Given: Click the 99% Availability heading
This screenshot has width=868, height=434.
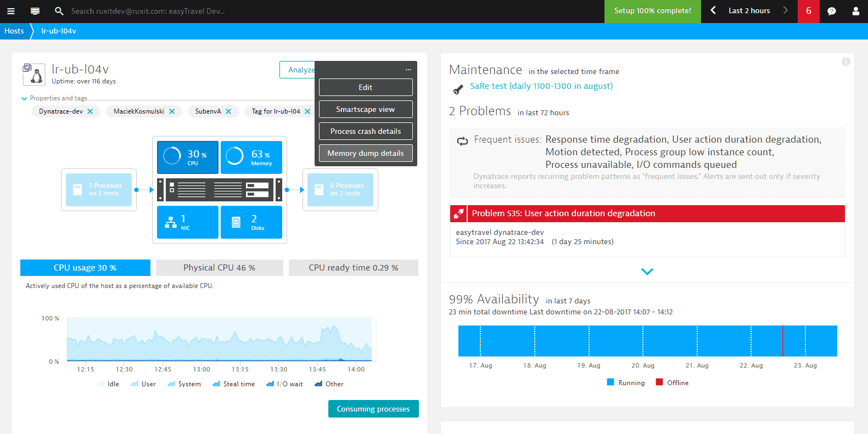Looking at the screenshot, I should [494, 299].
